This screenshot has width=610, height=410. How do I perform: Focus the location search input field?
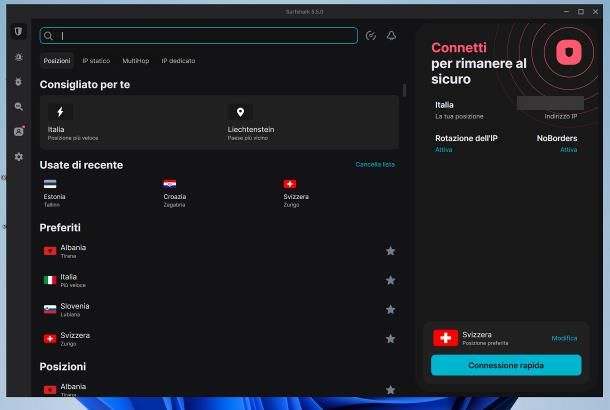click(199, 36)
